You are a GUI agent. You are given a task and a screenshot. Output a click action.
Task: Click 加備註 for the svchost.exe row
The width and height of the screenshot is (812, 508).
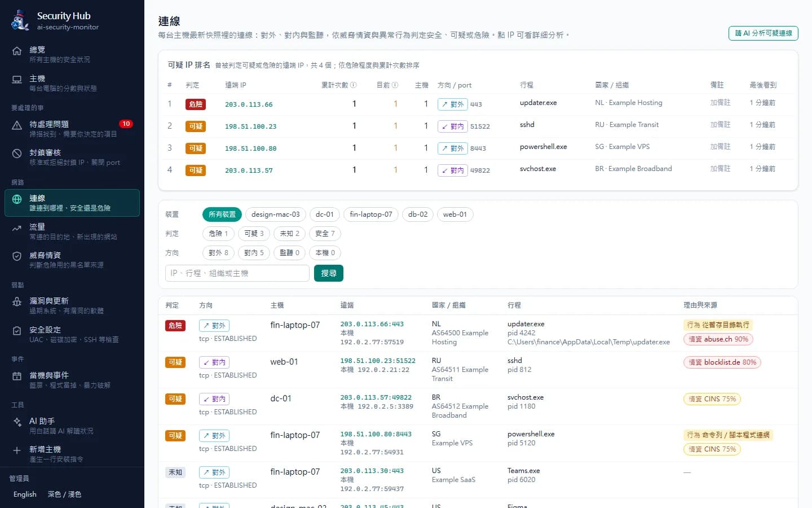720,169
